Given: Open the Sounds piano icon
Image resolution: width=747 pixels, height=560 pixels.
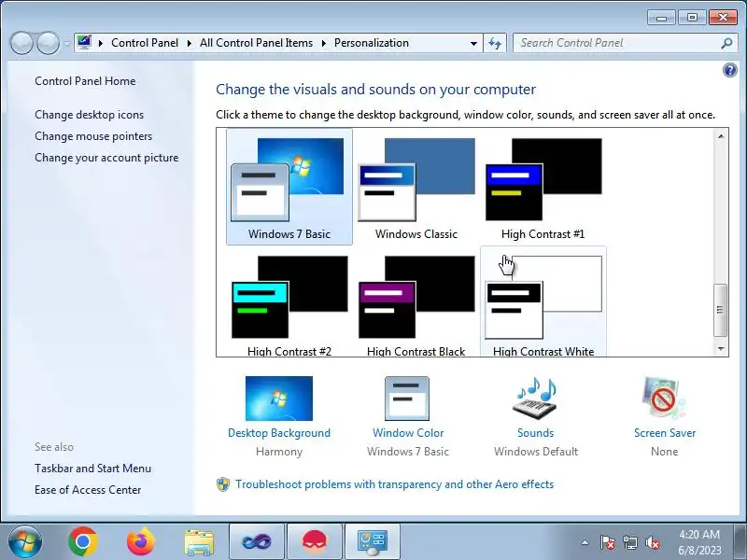Looking at the screenshot, I should tap(535, 399).
